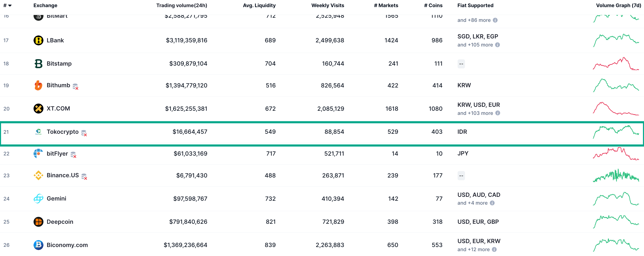This screenshot has height=256, width=644.
Task: Click info icon next to +12 more
Action: pos(494,250)
